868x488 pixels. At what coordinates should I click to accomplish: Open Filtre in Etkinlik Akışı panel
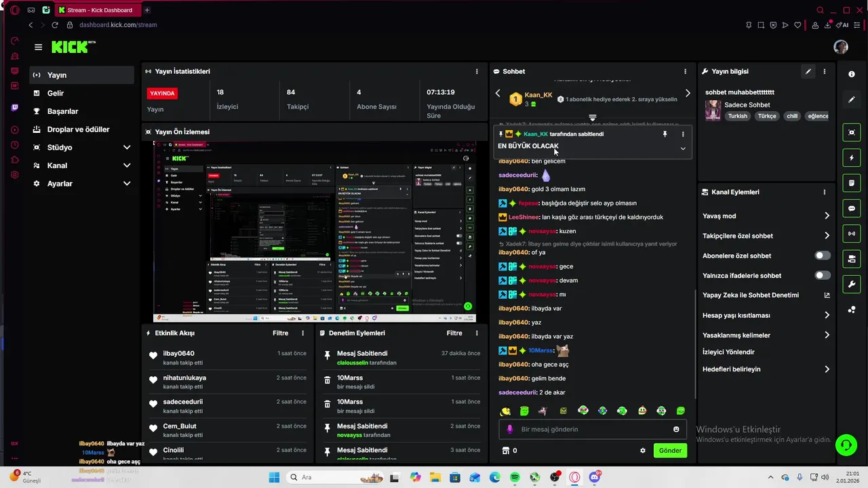pyautogui.click(x=280, y=333)
